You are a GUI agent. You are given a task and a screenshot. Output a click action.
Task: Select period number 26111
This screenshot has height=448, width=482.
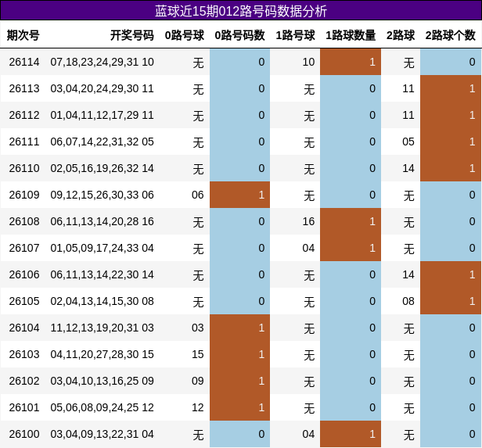point(24,142)
